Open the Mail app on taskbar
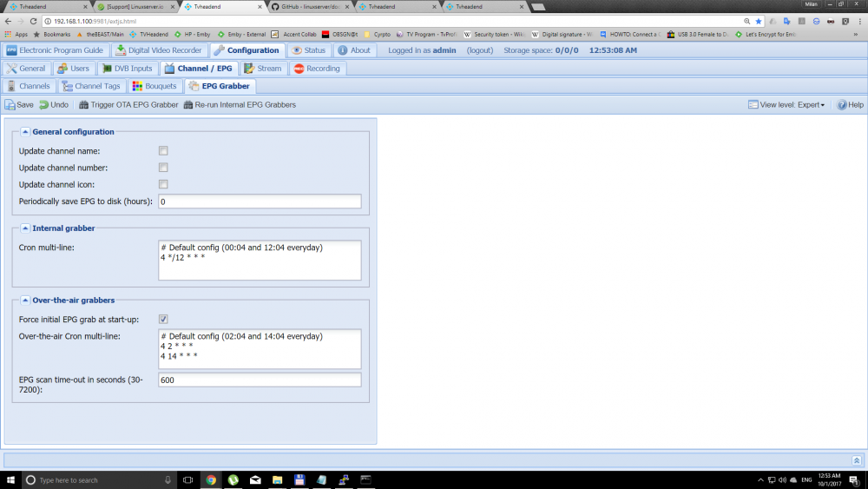 coord(255,479)
